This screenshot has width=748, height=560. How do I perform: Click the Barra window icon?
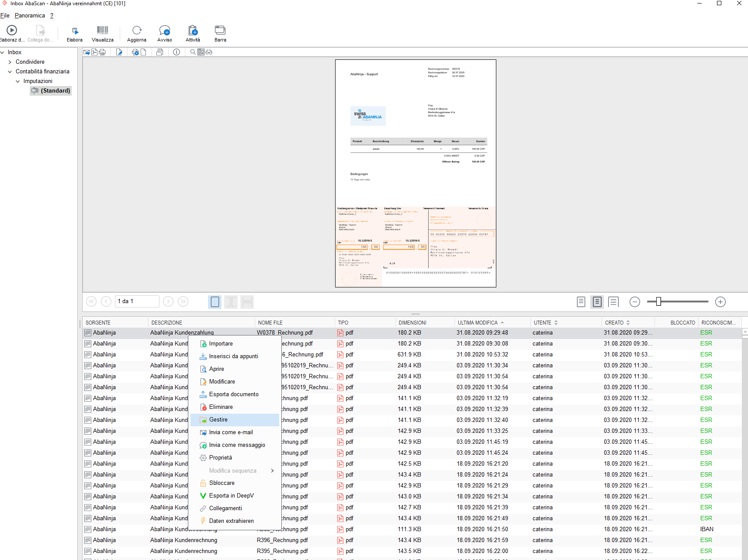[220, 30]
